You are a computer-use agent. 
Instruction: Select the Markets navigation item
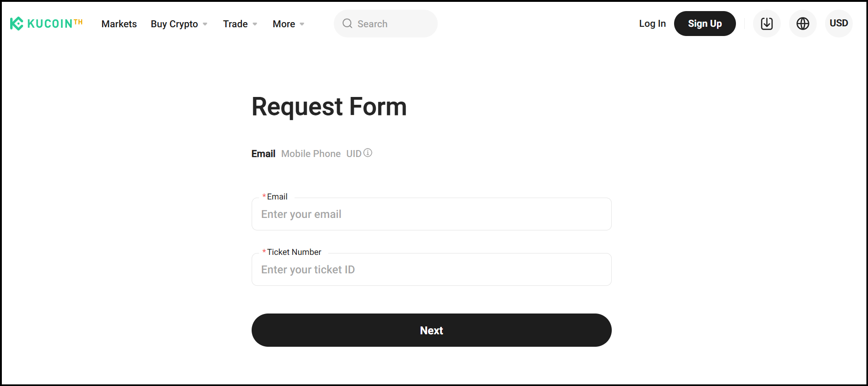click(x=119, y=24)
